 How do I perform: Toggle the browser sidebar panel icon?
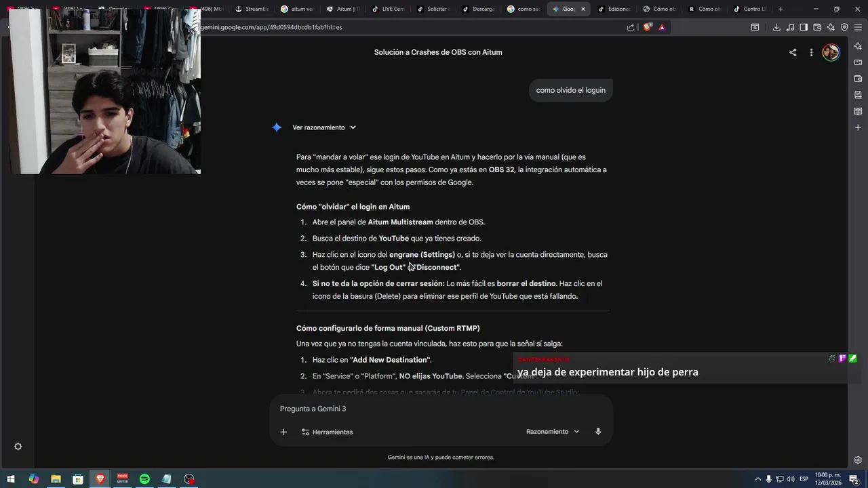[804, 27]
